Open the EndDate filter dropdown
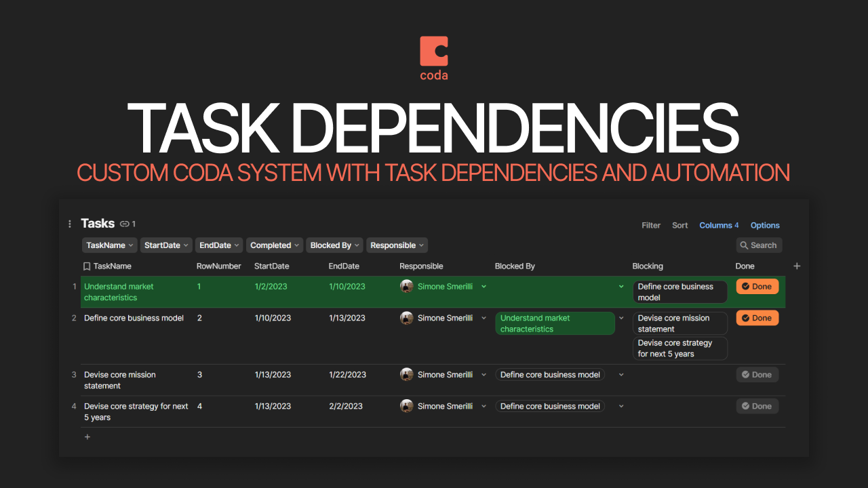868x488 pixels. tap(219, 245)
